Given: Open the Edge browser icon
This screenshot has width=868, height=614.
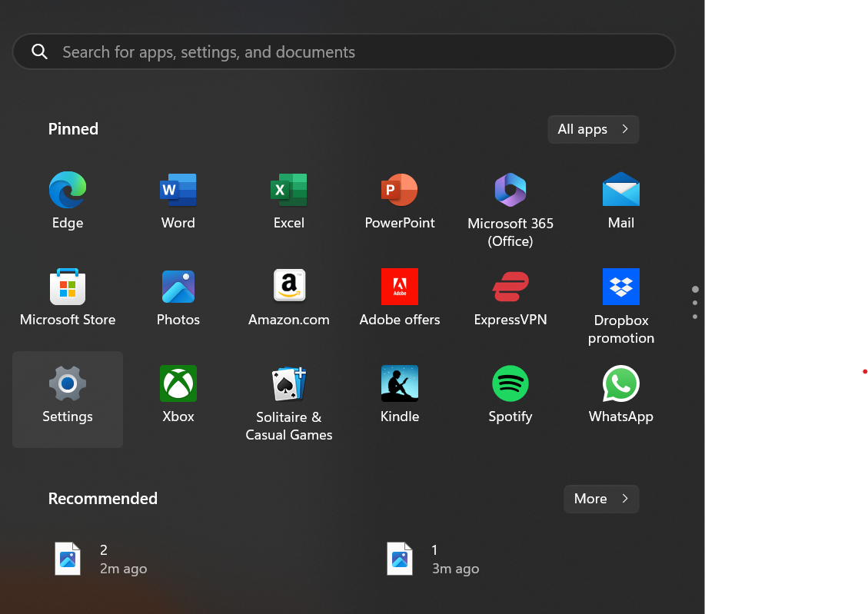Looking at the screenshot, I should 68,191.
